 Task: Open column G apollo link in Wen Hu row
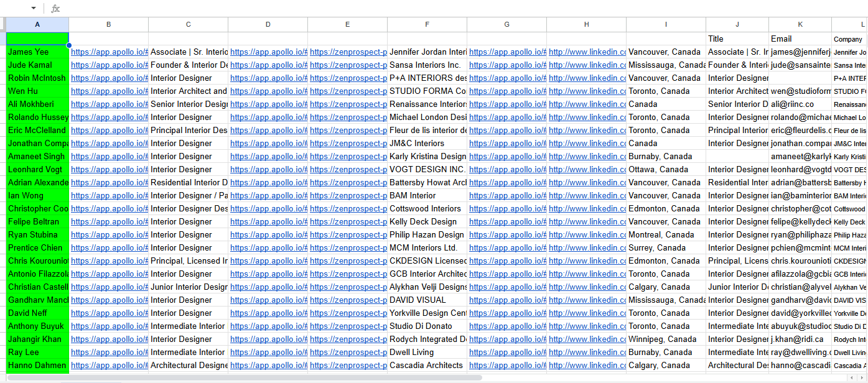(507, 91)
